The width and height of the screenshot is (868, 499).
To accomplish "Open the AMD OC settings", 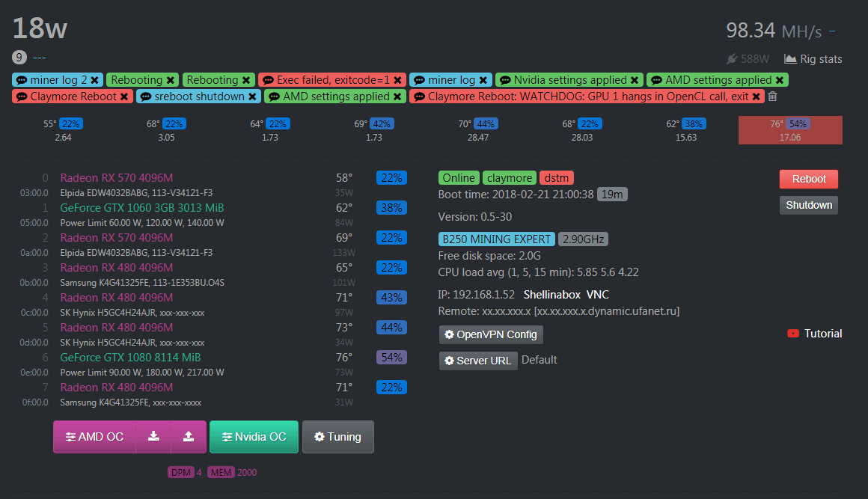I will [94, 437].
